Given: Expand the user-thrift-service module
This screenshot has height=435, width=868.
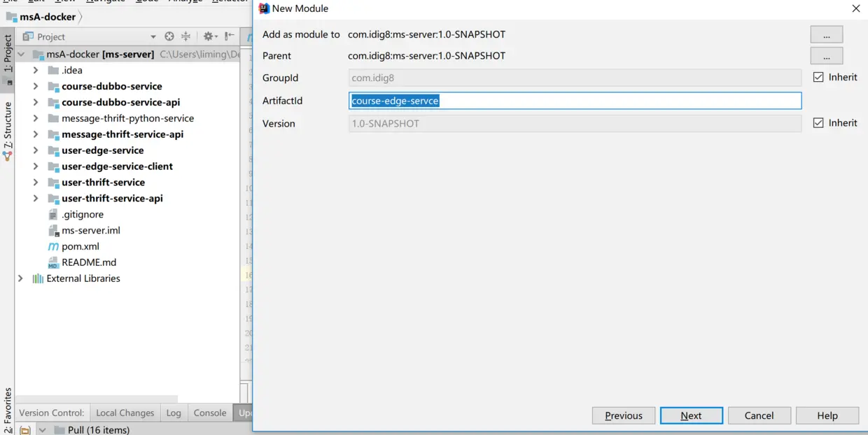Looking at the screenshot, I should point(36,183).
